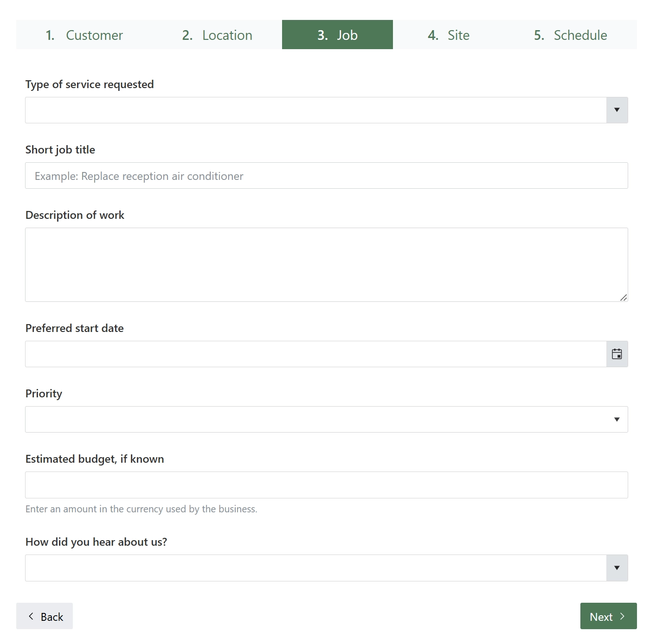Focus the Short job title field
Screen dimensions: 656x644
click(x=327, y=176)
